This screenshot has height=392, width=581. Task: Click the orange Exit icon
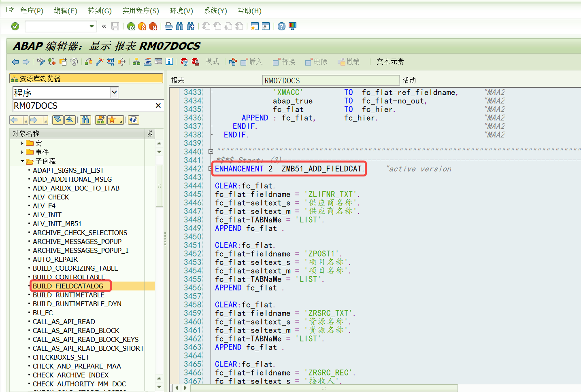point(142,26)
